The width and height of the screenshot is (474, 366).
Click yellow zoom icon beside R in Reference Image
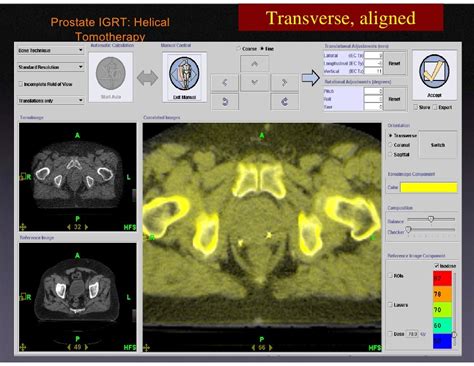coord(22,296)
